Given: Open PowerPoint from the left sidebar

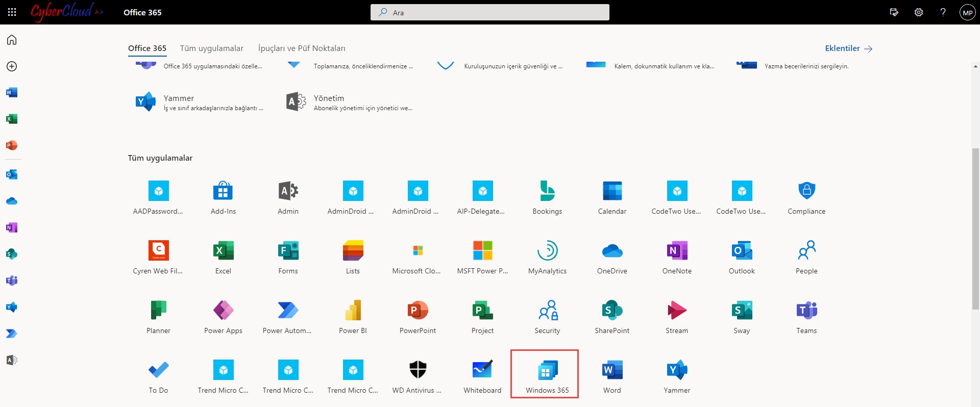Looking at the screenshot, I should (12, 145).
